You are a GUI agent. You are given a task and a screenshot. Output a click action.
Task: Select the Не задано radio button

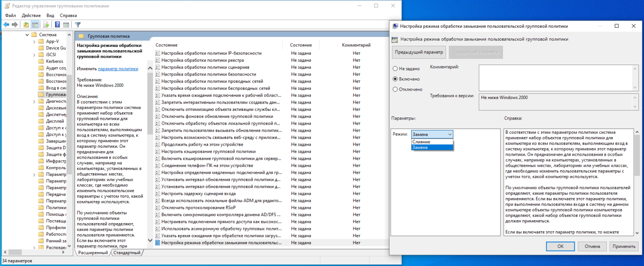point(395,68)
